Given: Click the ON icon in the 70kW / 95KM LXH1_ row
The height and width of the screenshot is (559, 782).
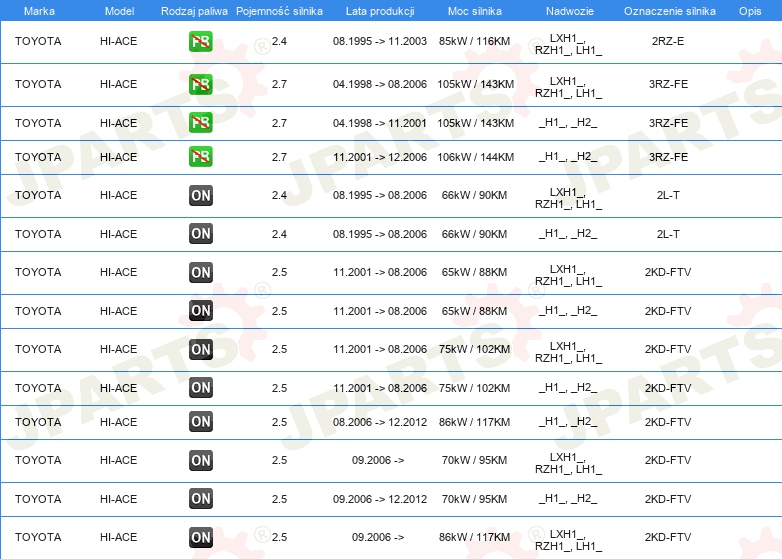Looking at the screenshot, I should [200, 460].
